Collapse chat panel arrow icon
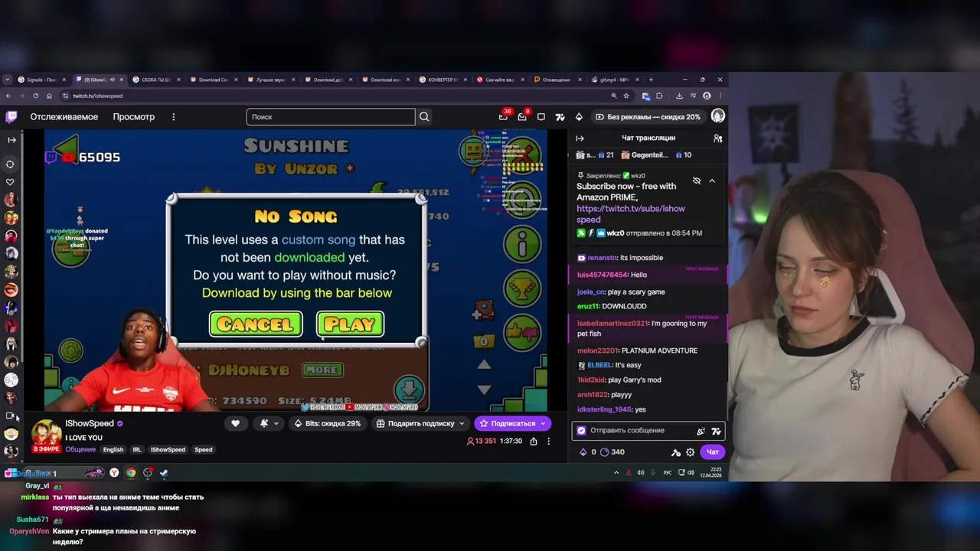This screenshot has height=551, width=980. click(580, 138)
